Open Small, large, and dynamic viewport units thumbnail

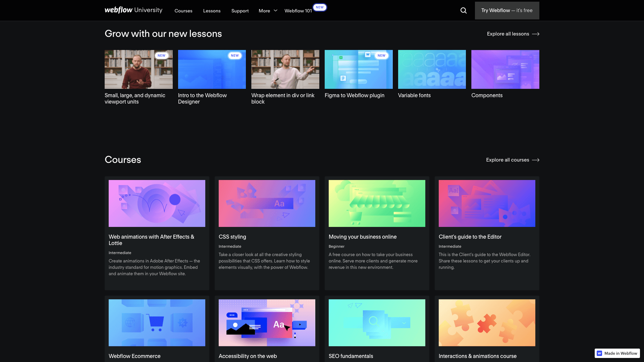point(139,69)
